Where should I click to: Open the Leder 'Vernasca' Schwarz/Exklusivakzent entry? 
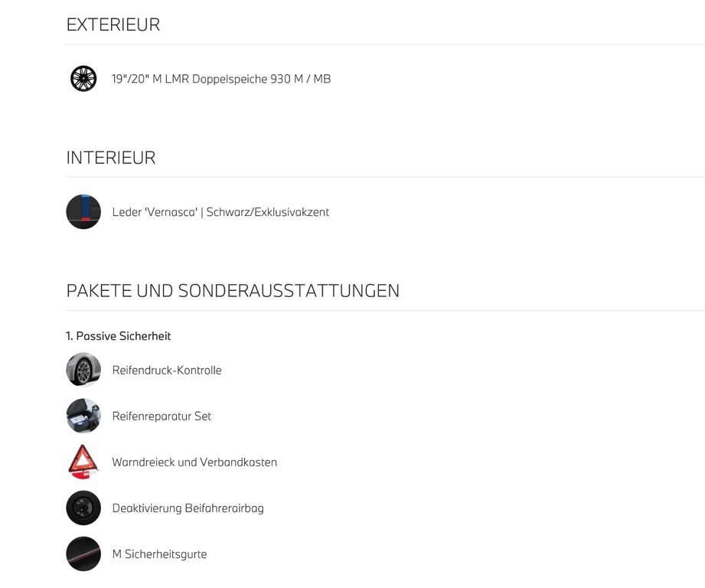coord(220,212)
